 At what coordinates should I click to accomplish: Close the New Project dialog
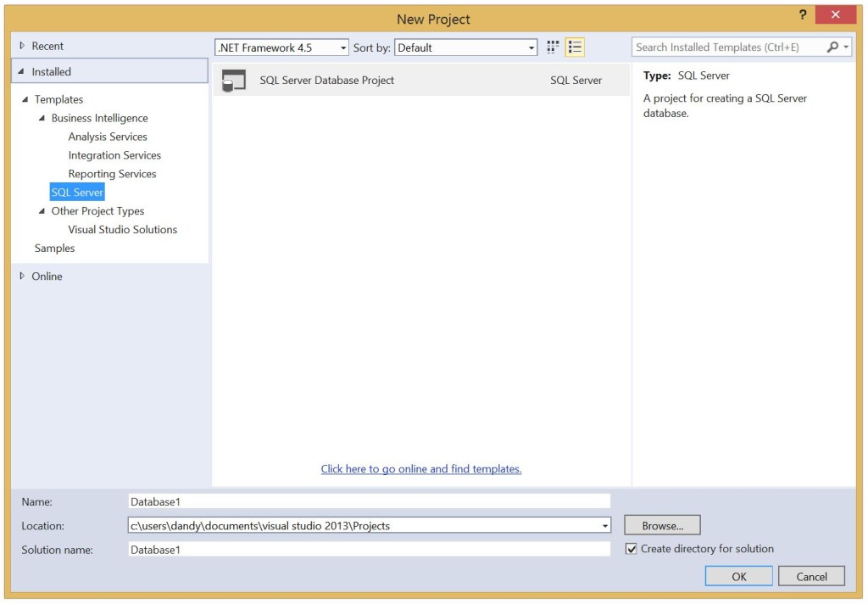[x=835, y=15]
